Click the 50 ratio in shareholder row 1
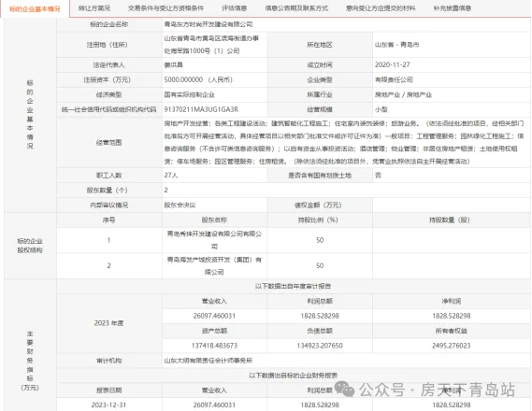 [x=320, y=240]
